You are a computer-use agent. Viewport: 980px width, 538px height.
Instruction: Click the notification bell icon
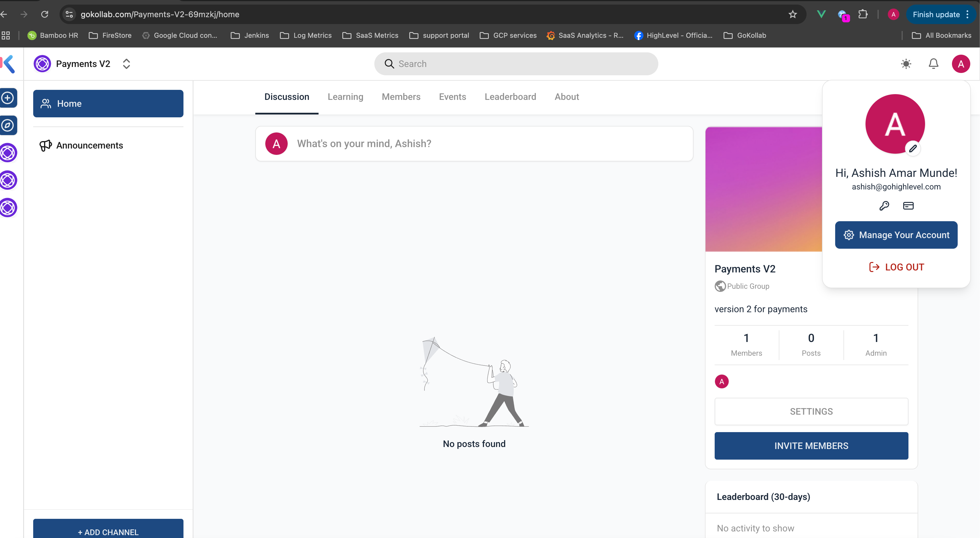933,64
